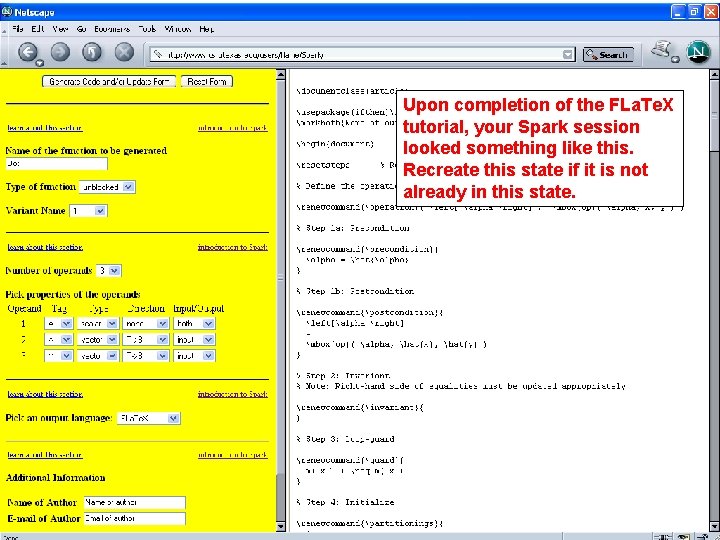Open the File menu
This screenshot has width=720, height=540.
click(x=18, y=28)
